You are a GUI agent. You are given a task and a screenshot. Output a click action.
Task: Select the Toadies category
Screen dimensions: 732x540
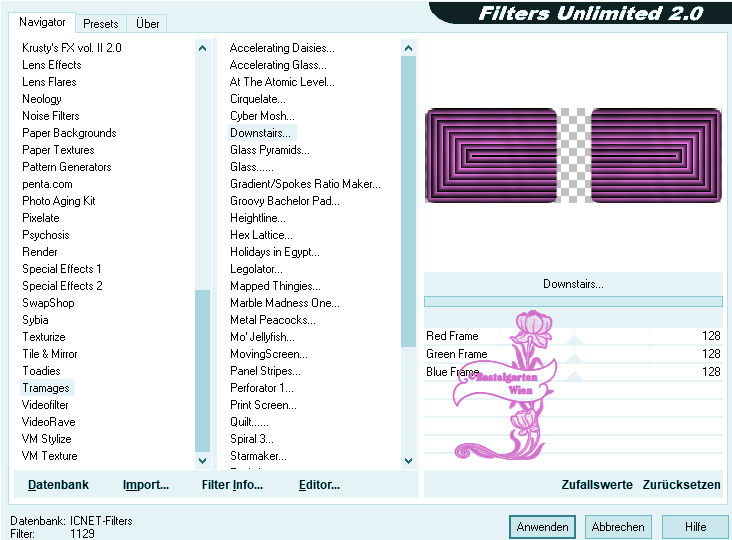(42, 371)
